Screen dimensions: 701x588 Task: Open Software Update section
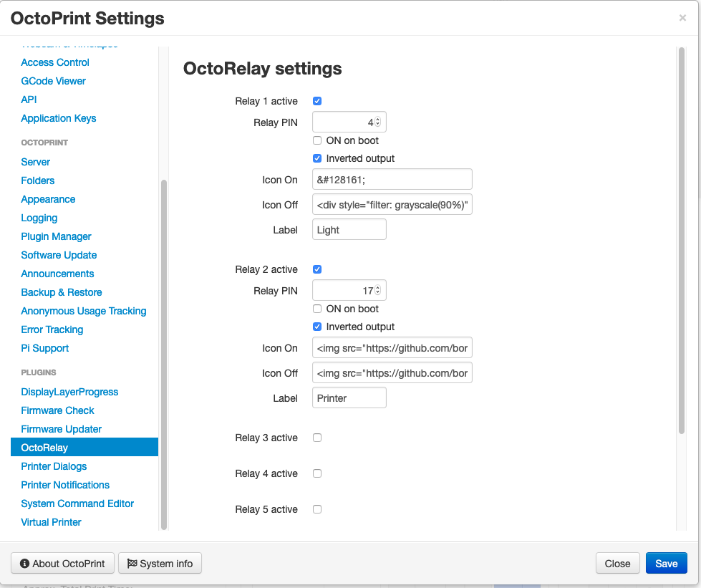click(59, 255)
